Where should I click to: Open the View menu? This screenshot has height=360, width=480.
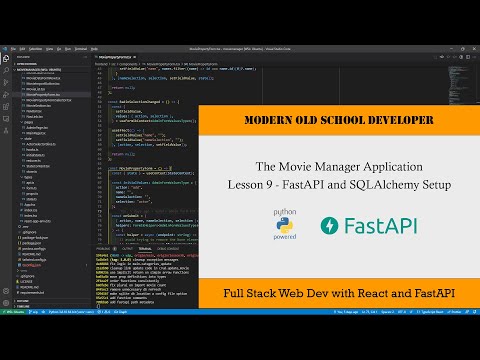[49, 49]
